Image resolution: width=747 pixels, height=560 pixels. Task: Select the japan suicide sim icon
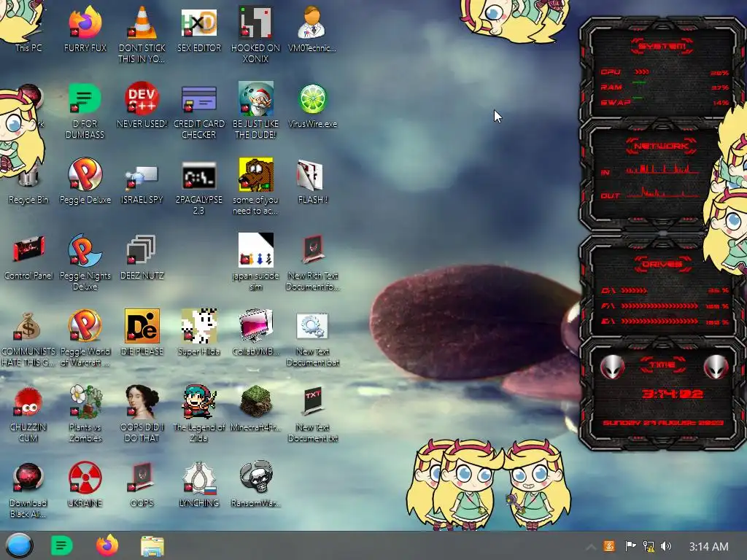tap(255, 262)
